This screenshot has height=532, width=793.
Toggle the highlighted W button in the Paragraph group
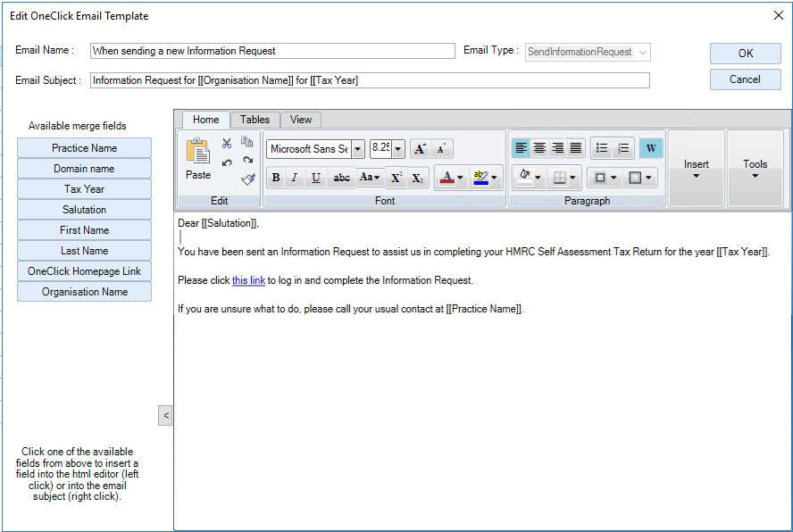[x=651, y=148]
